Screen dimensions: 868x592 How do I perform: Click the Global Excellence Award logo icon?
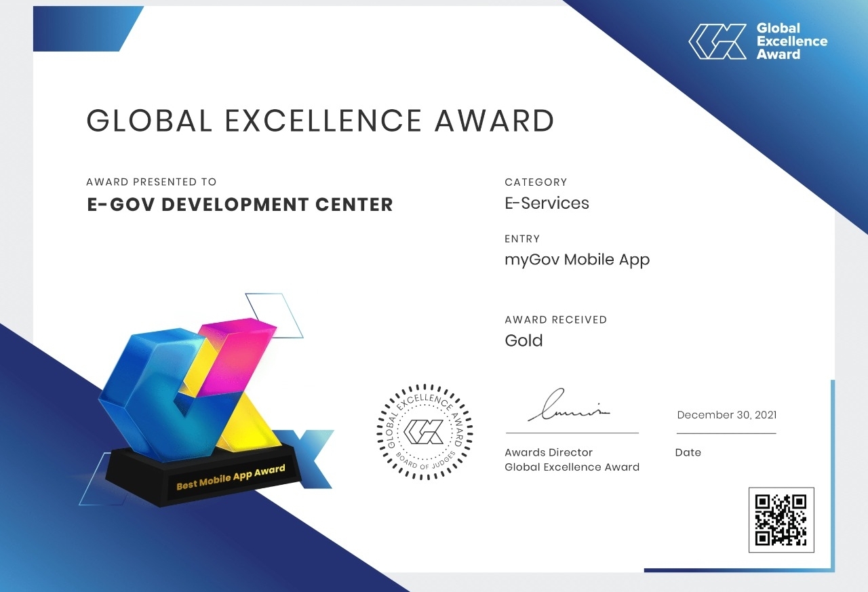click(717, 41)
